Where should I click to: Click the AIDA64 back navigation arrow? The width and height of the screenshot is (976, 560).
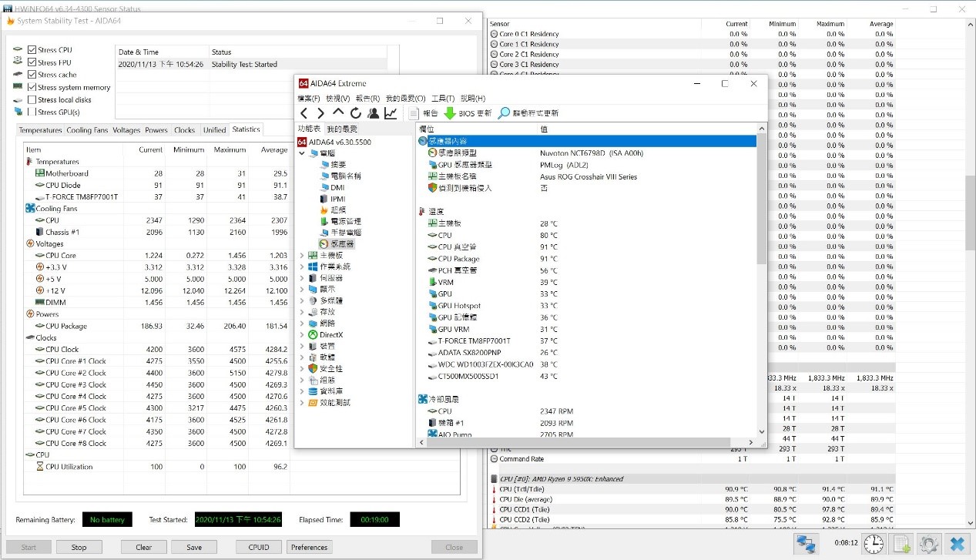click(x=304, y=114)
